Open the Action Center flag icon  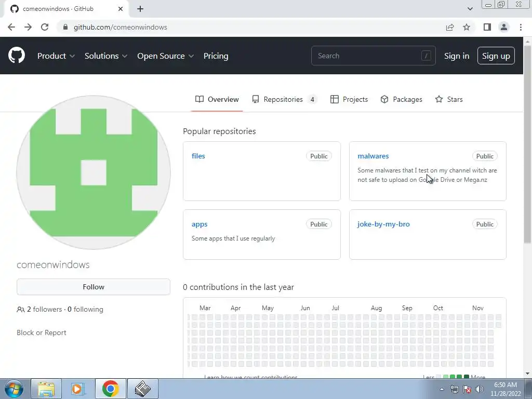(x=467, y=389)
